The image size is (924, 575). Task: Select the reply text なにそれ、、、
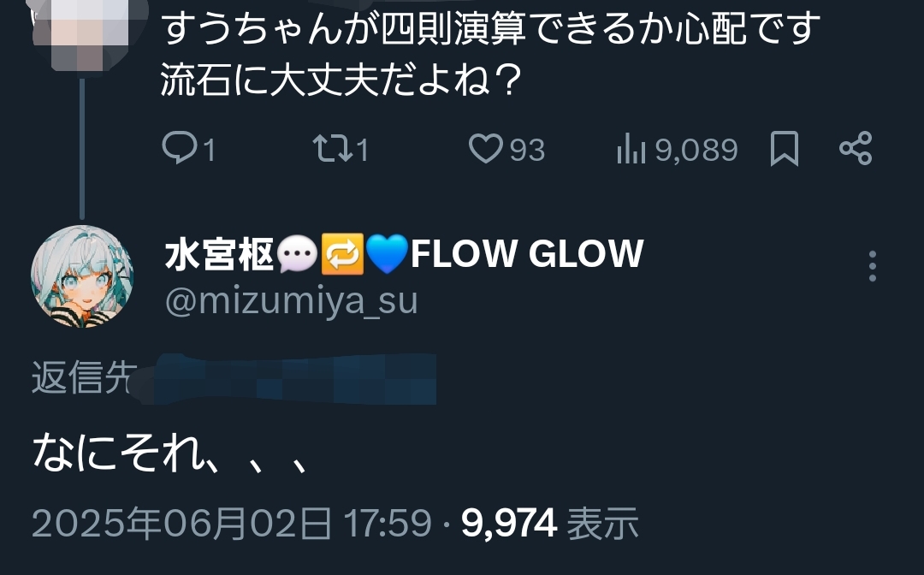[170, 453]
